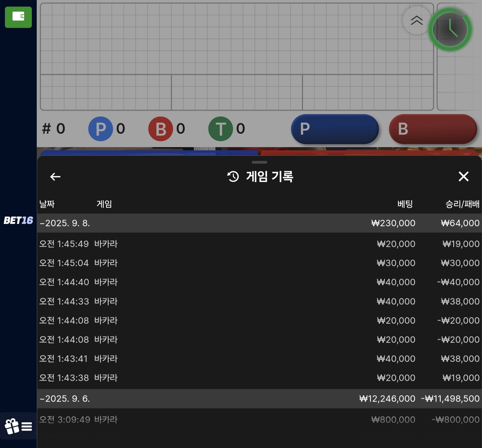Select the blue P prediction button

point(335,129)
